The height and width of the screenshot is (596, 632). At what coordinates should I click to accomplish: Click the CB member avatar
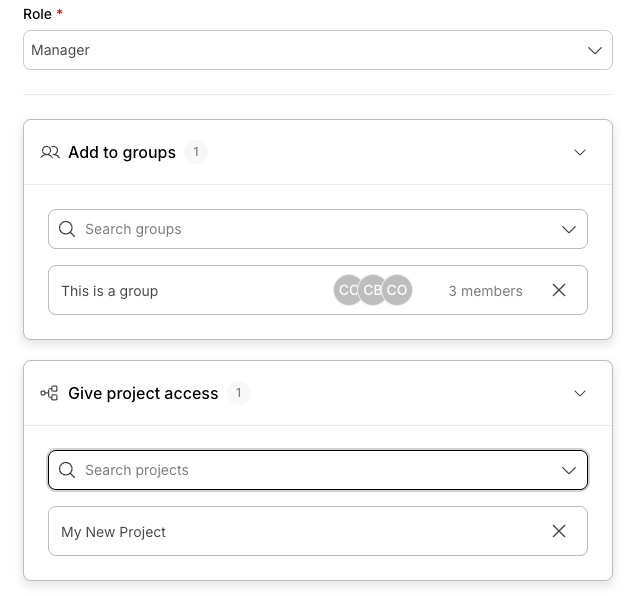click(373, 290)
